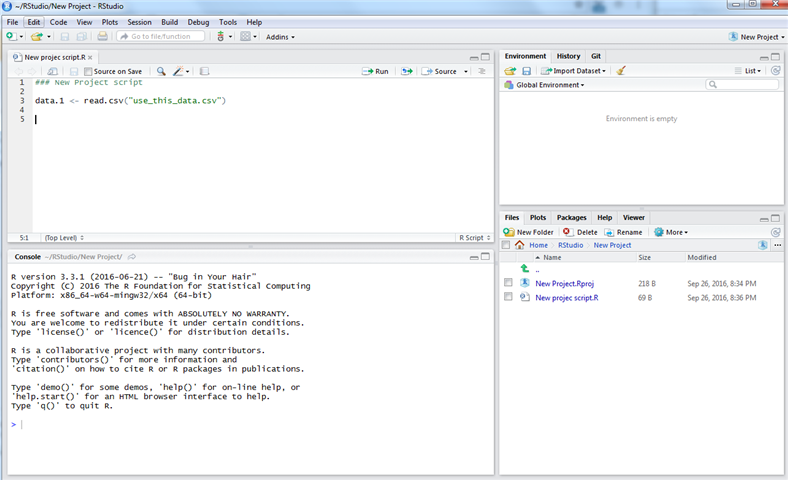Image resolution: width=788 pixels, height=480 pixels.
Task: Click the Re-run previous code icon
Action: [x=407, y=71]
